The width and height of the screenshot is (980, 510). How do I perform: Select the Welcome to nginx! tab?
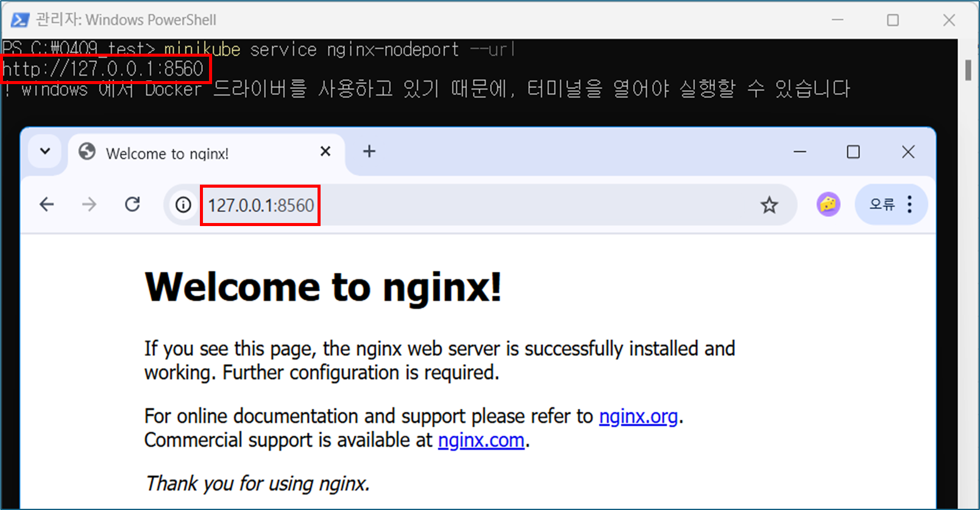click(x=205, y=153)
